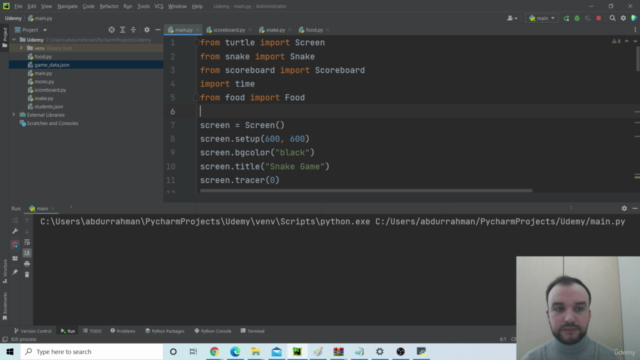Collapse the Udemy project root
Viewport: 640px width, 360px height.
14,40
